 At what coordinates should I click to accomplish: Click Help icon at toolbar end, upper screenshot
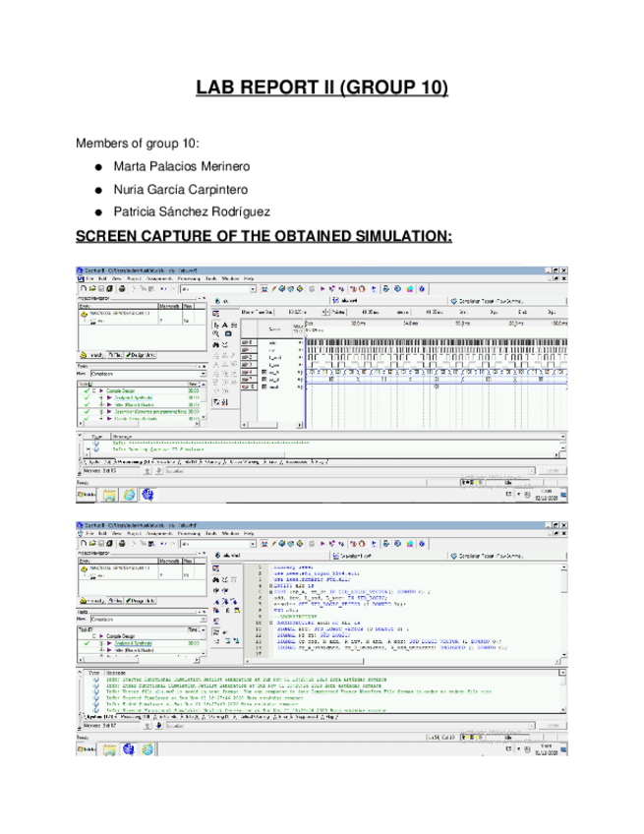pyautogui.click(x=422, y=289)
